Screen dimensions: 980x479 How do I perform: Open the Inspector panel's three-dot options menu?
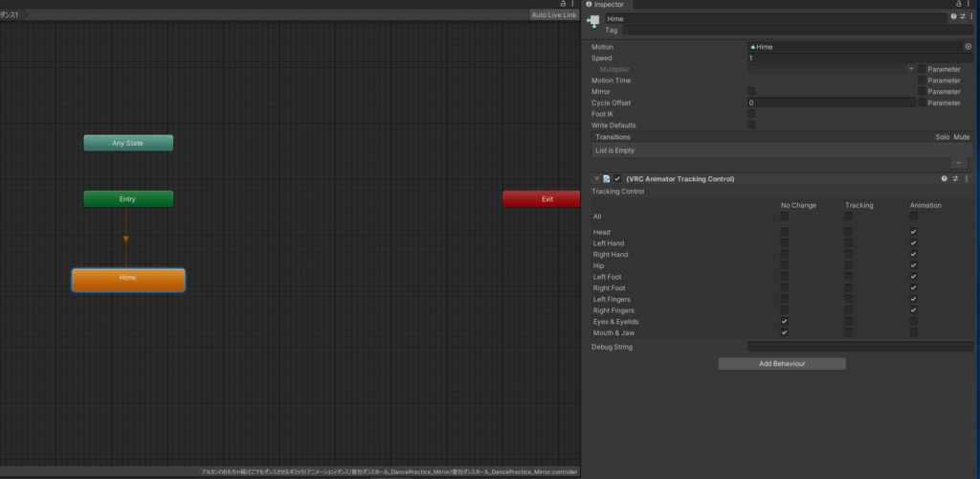969,4
